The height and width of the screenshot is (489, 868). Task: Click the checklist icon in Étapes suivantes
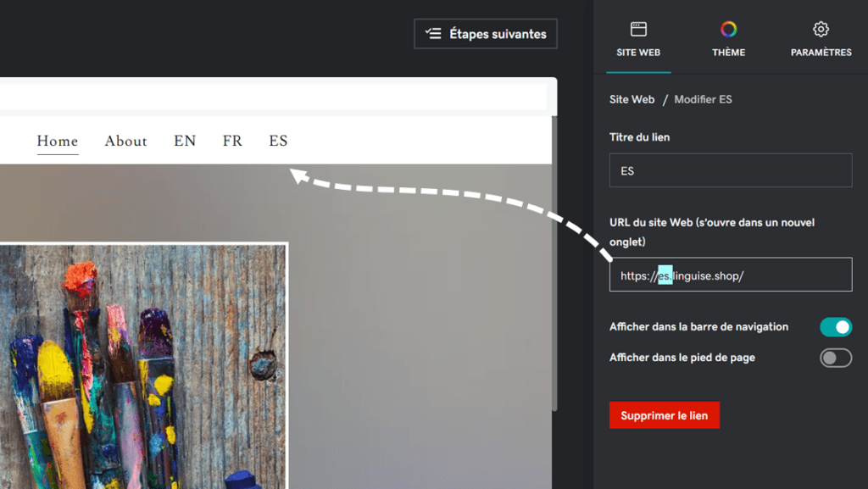click(x=434, y=34)
